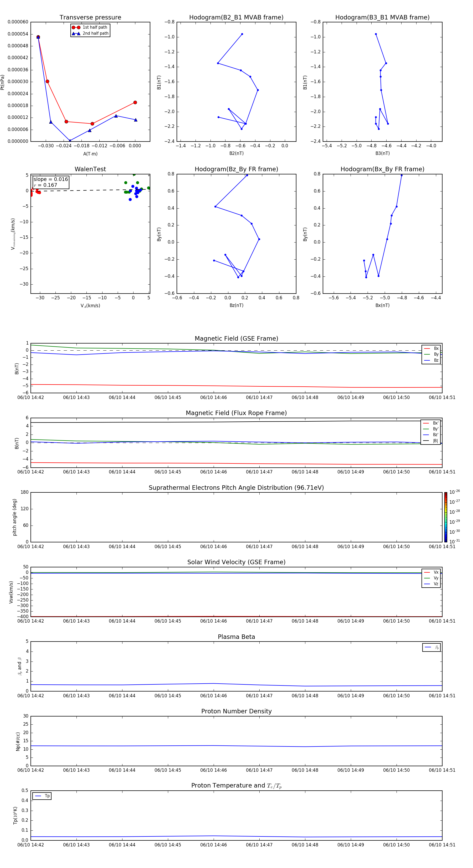Click 'Np(#/cc)' axis label
This screenshot has width=473, height=868.
click(18, 741)
